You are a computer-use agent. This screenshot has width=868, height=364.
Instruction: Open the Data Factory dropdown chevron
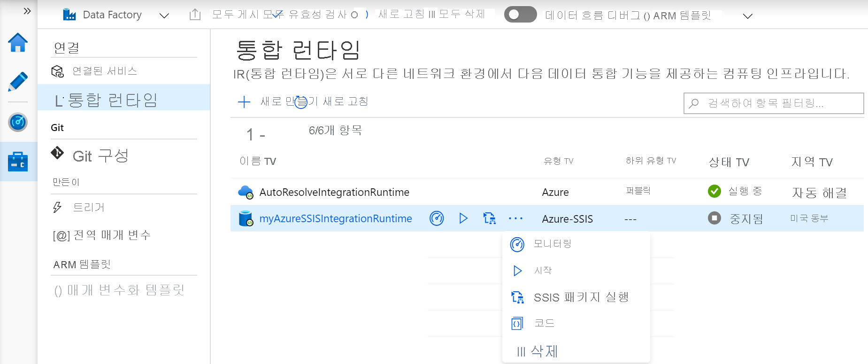pyautogui.click(x=164, y=15)
